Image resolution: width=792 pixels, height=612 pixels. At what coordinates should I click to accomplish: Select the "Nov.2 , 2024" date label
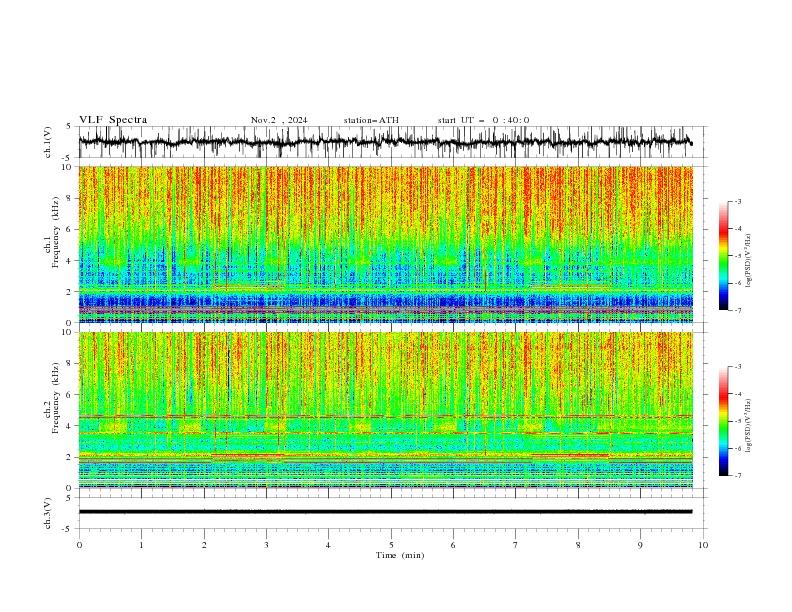(279, 120)
